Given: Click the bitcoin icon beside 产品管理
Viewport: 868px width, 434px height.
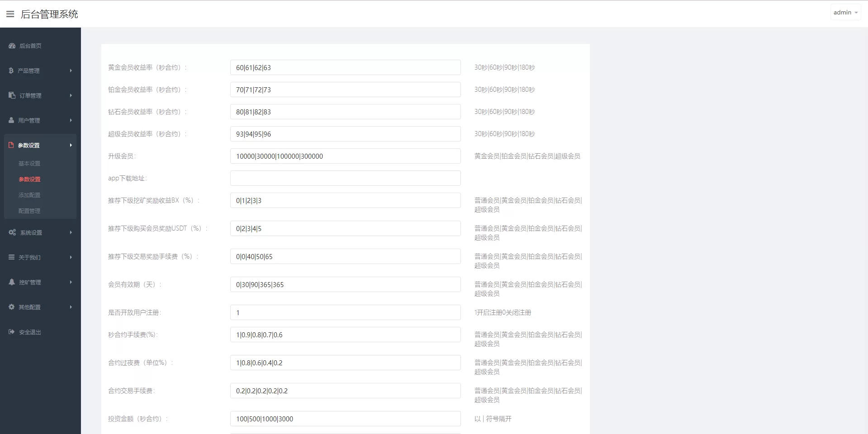Looking at the screenshot, I should (11, 71).
